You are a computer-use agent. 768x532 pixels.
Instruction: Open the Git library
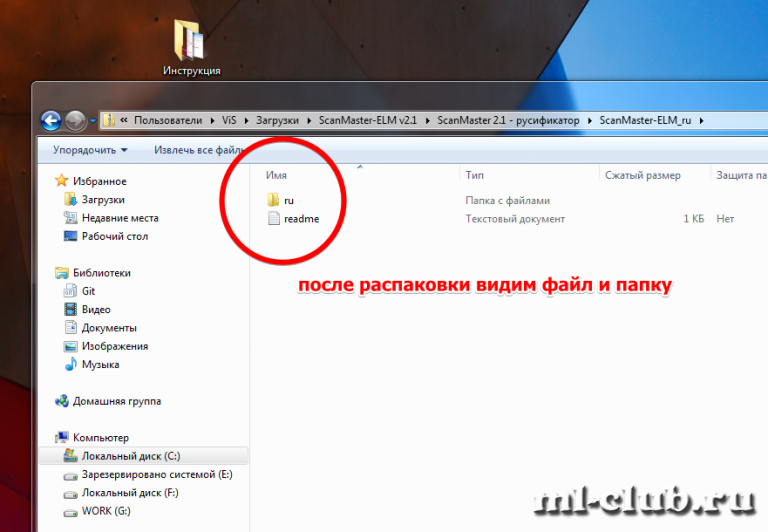point(89,291)
